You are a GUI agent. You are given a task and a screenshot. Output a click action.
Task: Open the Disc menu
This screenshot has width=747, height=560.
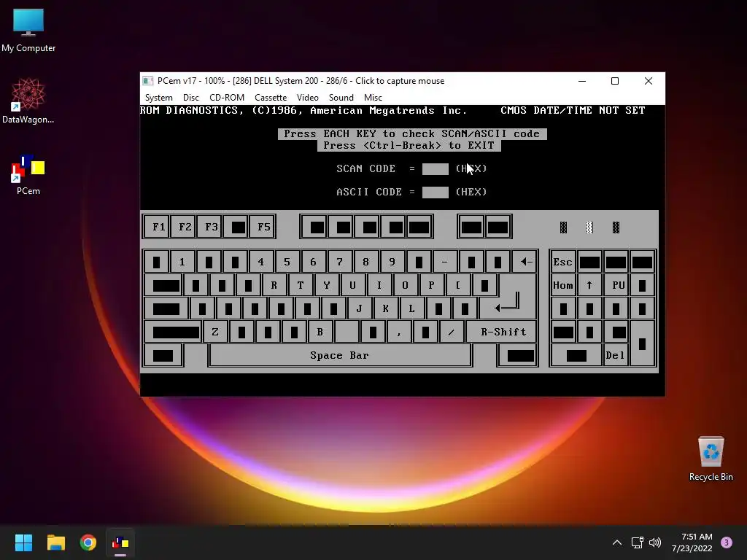[191, 98]
